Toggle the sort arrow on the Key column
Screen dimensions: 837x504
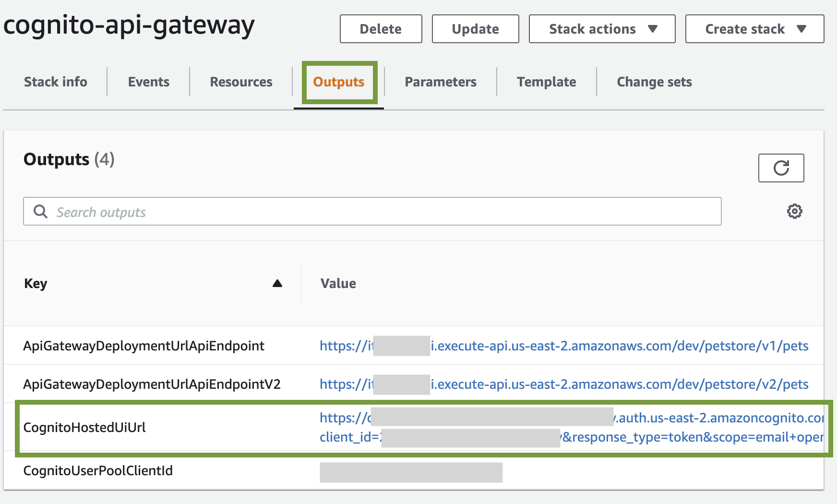coord(278,284)
